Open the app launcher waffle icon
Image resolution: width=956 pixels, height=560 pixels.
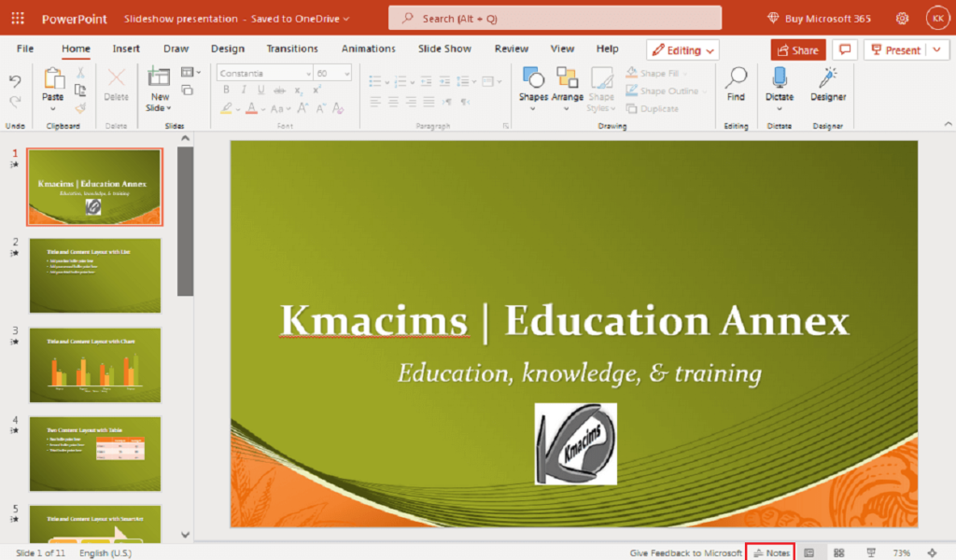click(18, 19)
